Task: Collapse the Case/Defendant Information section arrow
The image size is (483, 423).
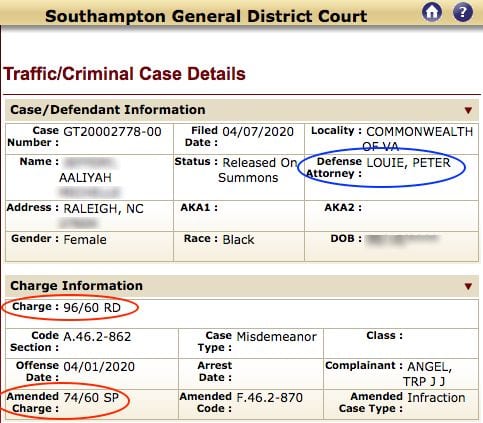Action: (x=468, y=110)
